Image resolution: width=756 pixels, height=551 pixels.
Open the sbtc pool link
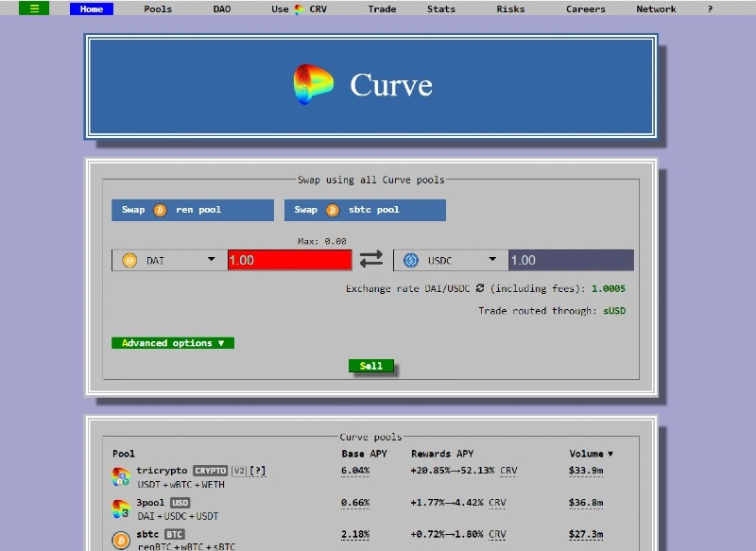point(147,534)
